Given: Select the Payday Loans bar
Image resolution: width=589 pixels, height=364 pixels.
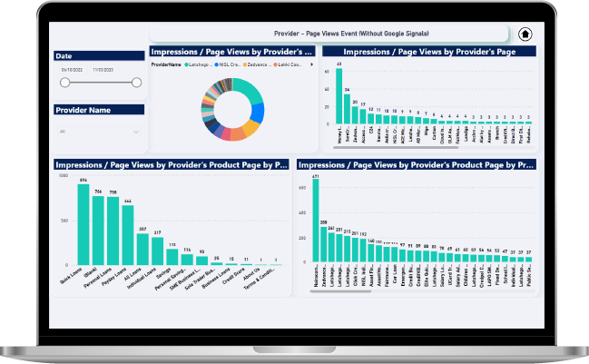Looking at the screenshot, I should 128,235.
